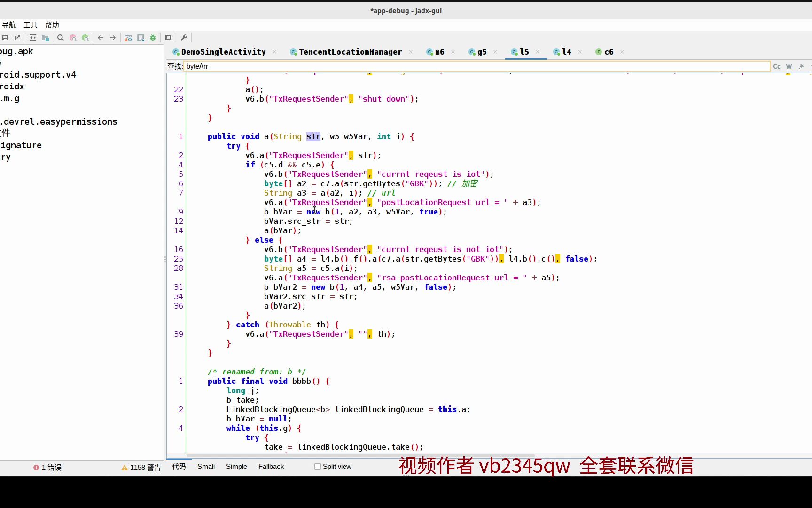Close the l5 tab
The width and height of the screenshot is (812, 508).
click(538, 52)
